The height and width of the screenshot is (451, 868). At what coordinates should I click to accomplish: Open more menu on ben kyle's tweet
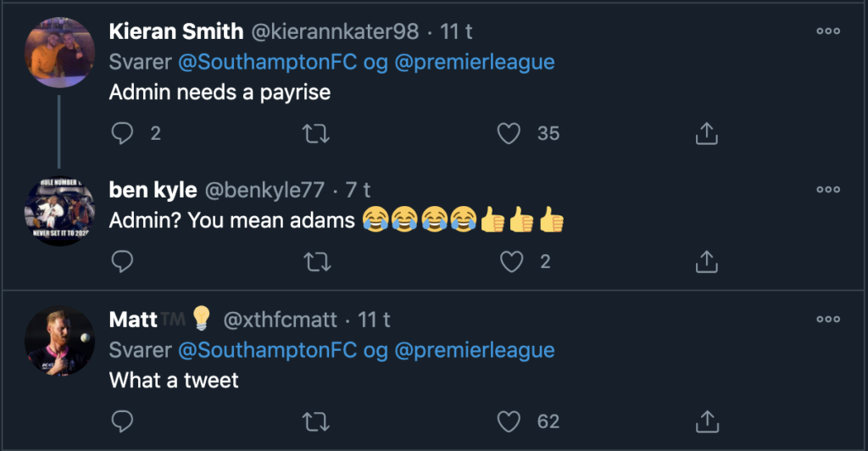tap(827, 190)
